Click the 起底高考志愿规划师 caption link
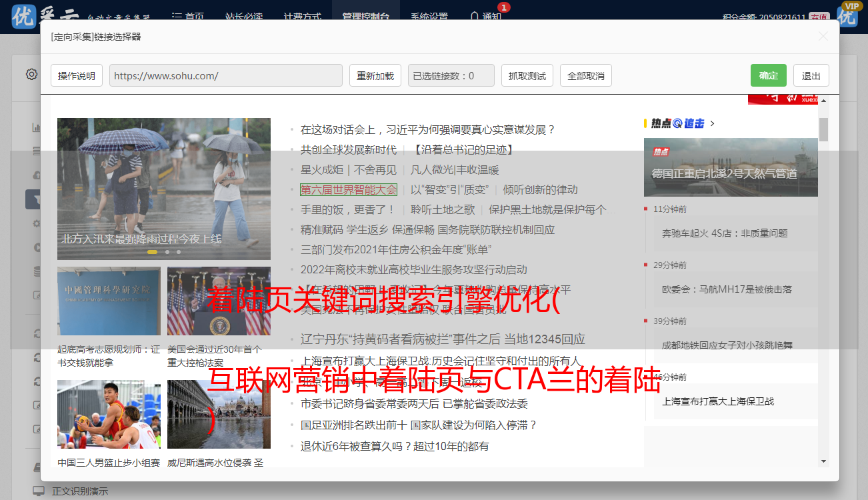The height and width of the screenshot is (500, 868). coord(109,356)
